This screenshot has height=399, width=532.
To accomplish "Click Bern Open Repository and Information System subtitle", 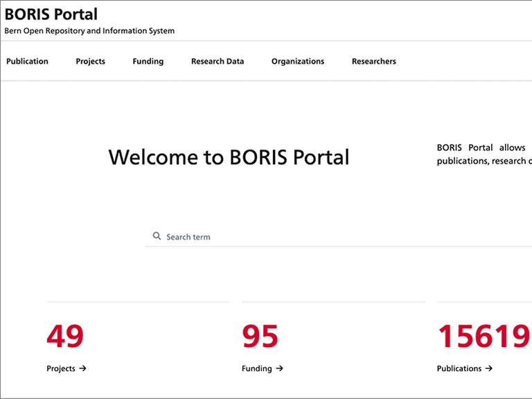I will [89, 31].
